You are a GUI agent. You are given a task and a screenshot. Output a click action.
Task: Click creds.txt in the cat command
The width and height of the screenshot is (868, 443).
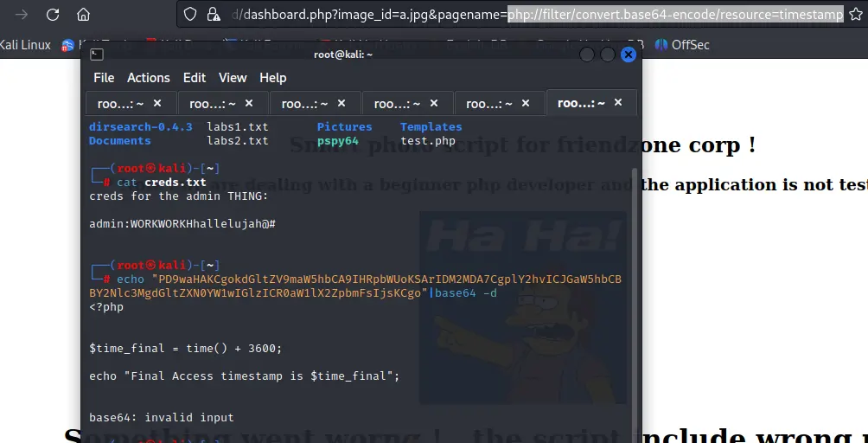coord(176,183)
